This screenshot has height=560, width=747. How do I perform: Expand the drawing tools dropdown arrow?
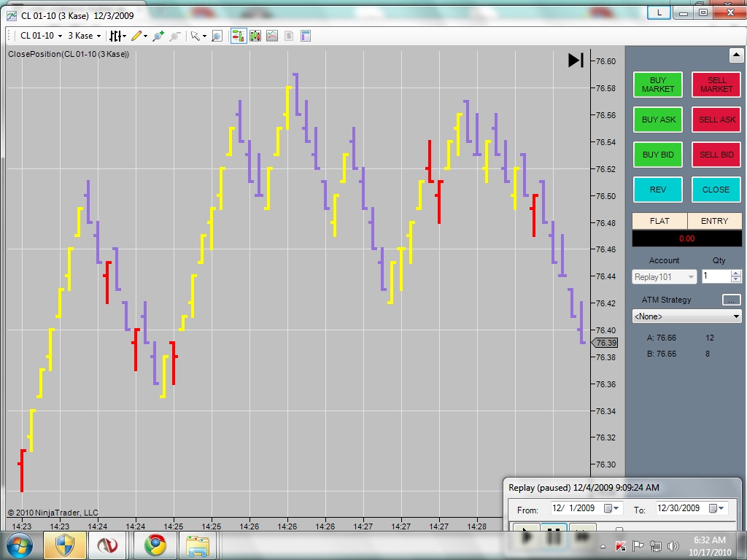(145, 36)
